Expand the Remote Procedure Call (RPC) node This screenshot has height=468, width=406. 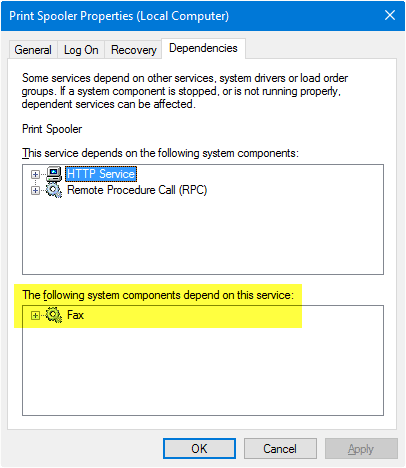pyautogui.click(x=35, y=191)
